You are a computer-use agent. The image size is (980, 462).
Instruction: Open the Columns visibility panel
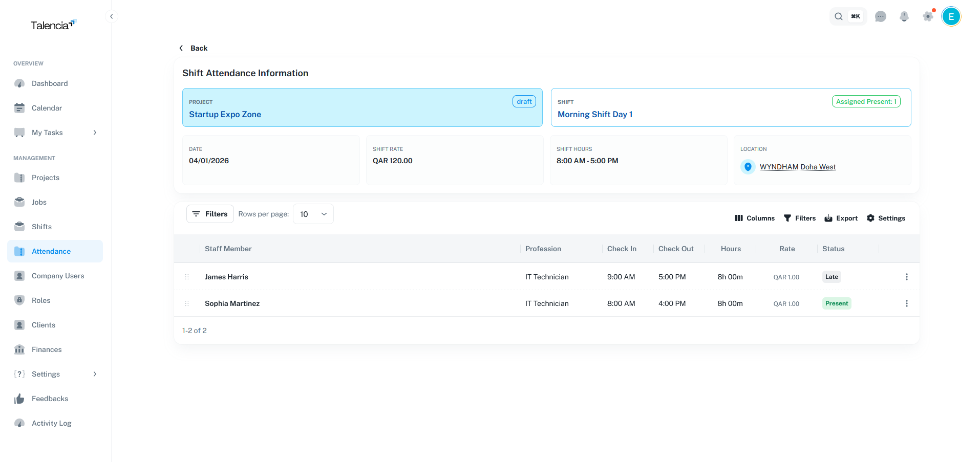click(754, 218)
